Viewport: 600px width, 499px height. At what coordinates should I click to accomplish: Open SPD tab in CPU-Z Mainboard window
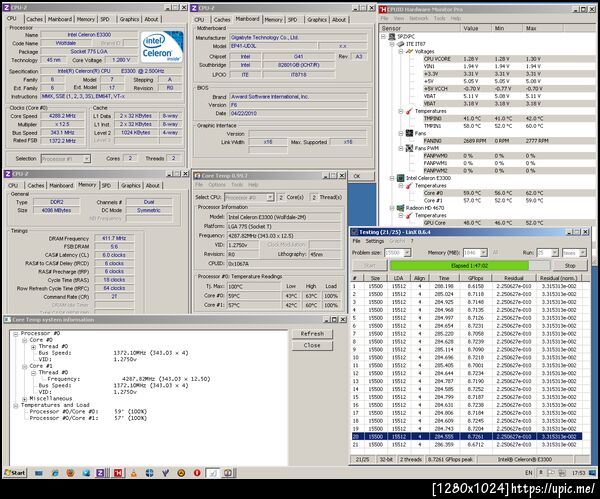pyautogui.click(x=293, y=20)
